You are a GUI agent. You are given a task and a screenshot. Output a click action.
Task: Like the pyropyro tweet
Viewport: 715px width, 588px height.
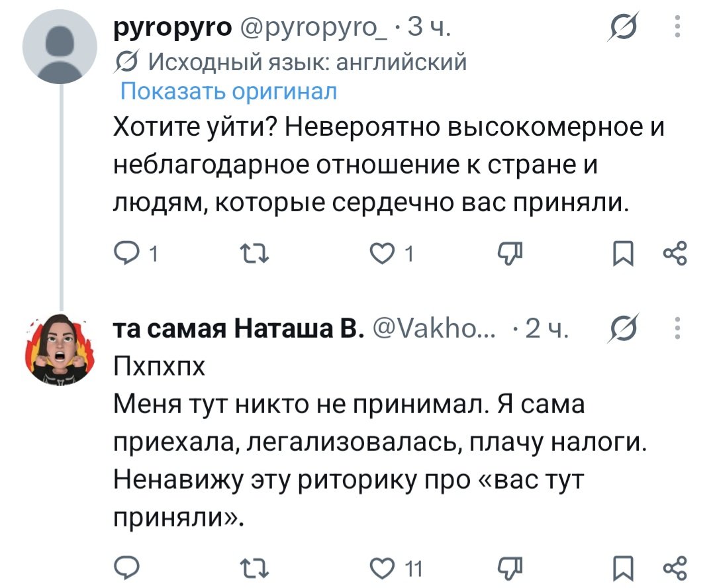click(382, 253)
